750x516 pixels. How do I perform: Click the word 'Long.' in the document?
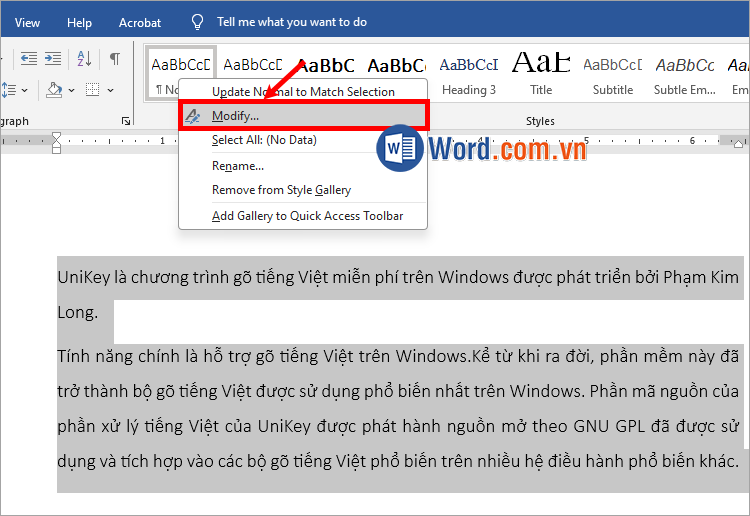tap(77, 312)
